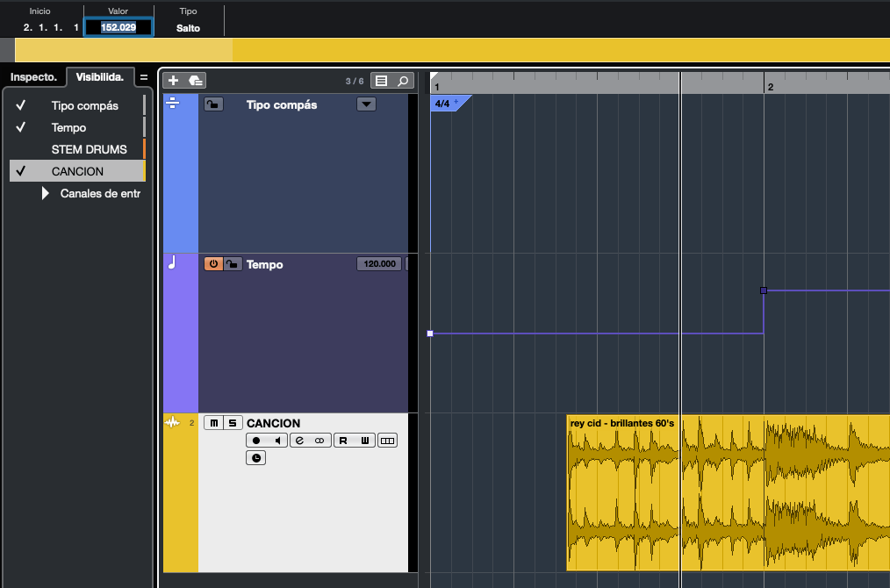The width and height of the screenshot is (890, 588).
Task: Select STEM DRUMS in the visibility list
Action: [x=89, y=149]
